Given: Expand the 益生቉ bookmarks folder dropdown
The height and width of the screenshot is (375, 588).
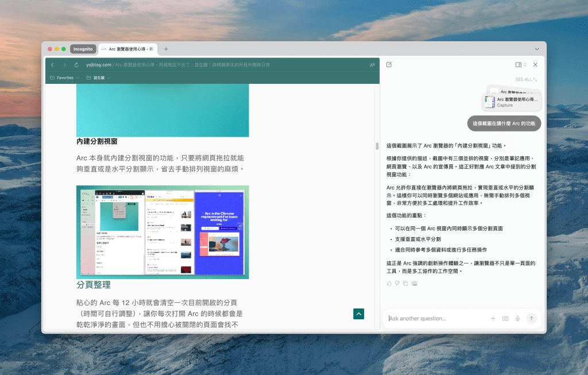Looking at the screenshot, I should 98,78.
